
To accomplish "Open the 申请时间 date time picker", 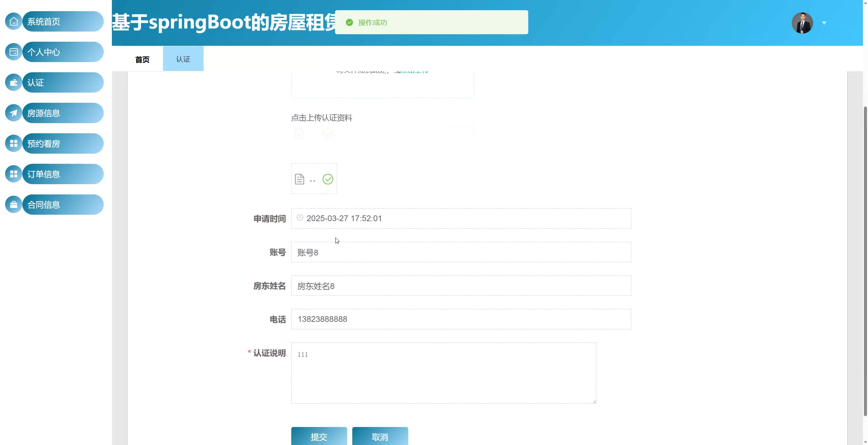I will 461,218.
